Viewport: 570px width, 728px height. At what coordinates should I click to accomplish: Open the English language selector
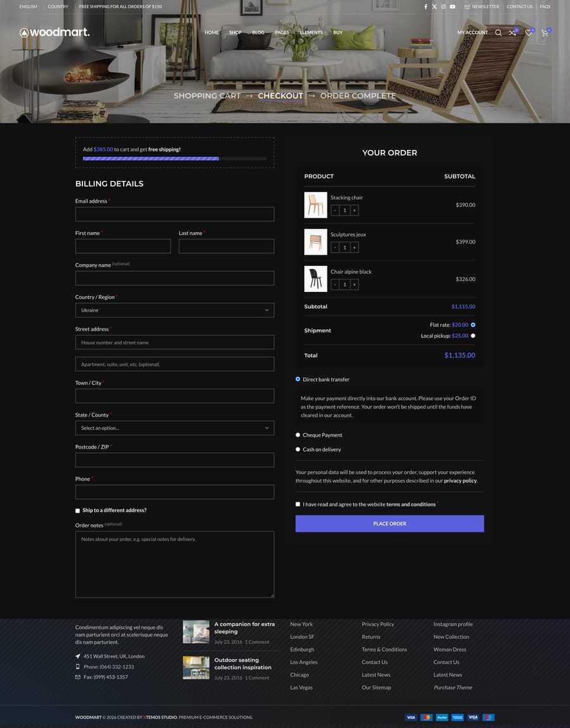(x=28, y=6)
